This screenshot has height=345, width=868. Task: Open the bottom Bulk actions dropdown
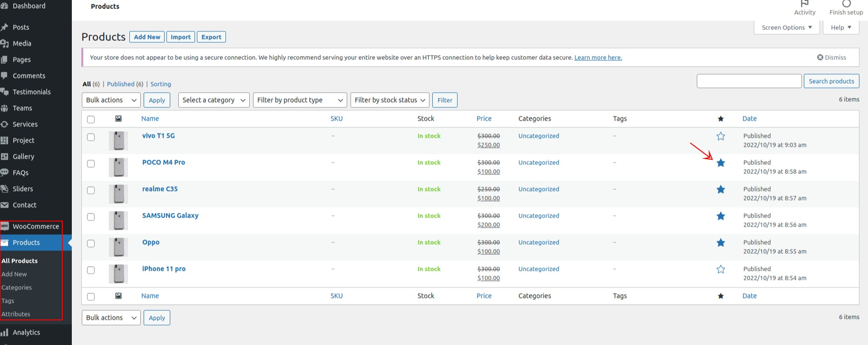[111, 317]
